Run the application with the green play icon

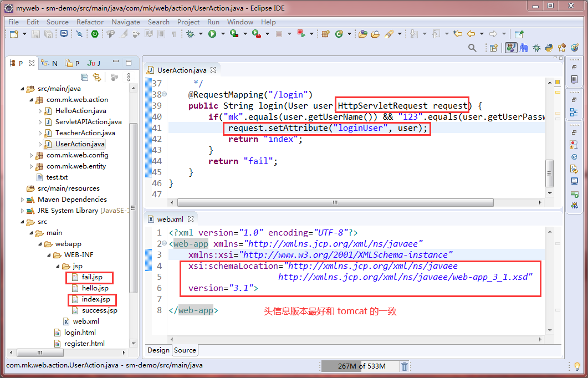(212, 34)
